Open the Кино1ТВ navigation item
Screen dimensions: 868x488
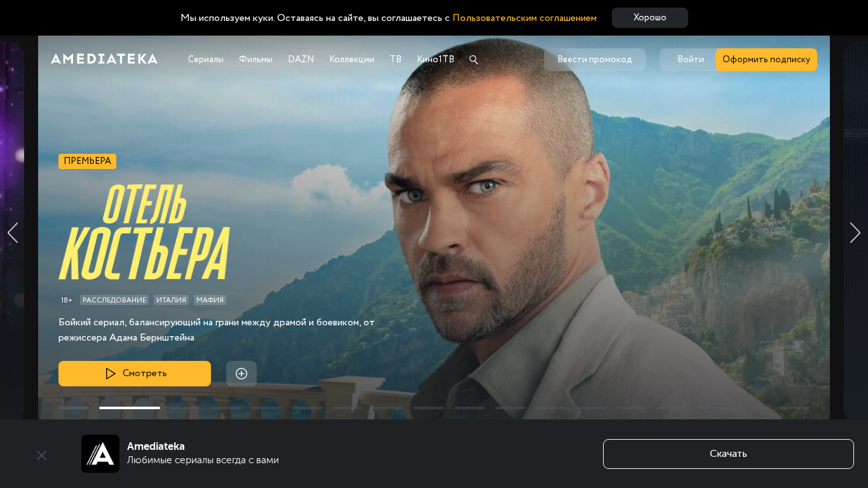point(435,60)
